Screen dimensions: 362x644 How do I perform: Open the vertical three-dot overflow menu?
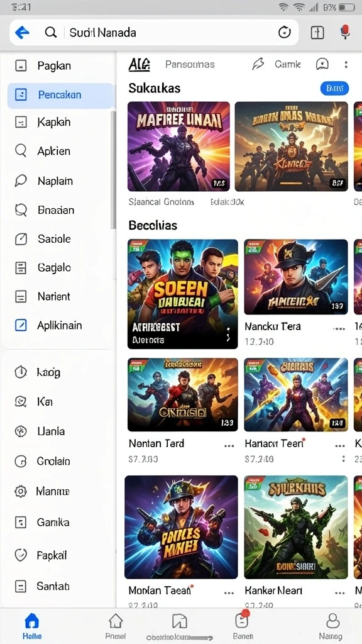tap(346, 65)
